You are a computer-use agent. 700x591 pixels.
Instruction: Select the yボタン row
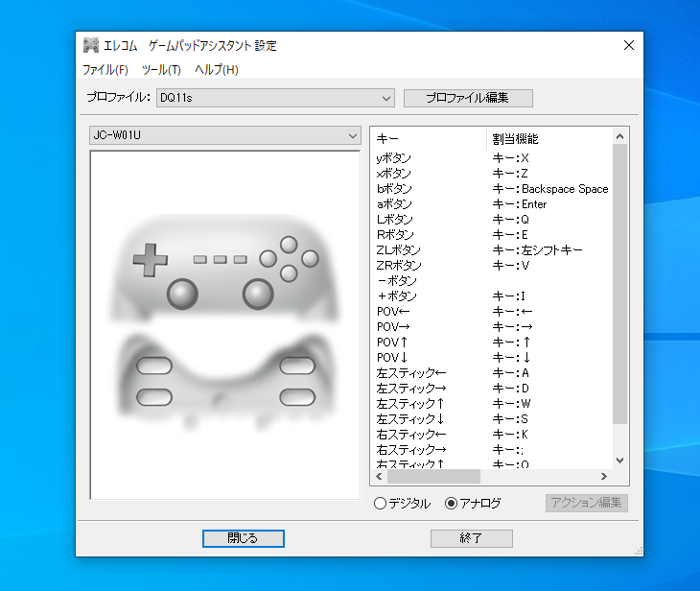click(492, 158)
